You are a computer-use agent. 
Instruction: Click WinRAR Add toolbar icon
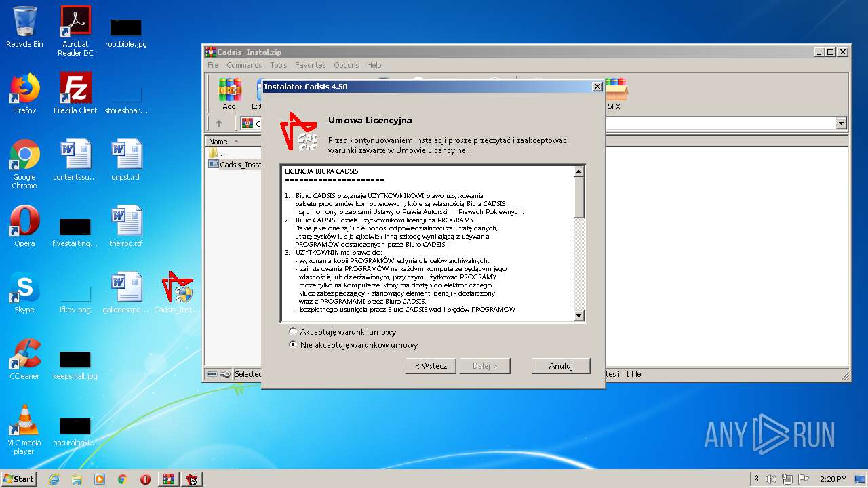pyautogui.click(x=229, y=94)
